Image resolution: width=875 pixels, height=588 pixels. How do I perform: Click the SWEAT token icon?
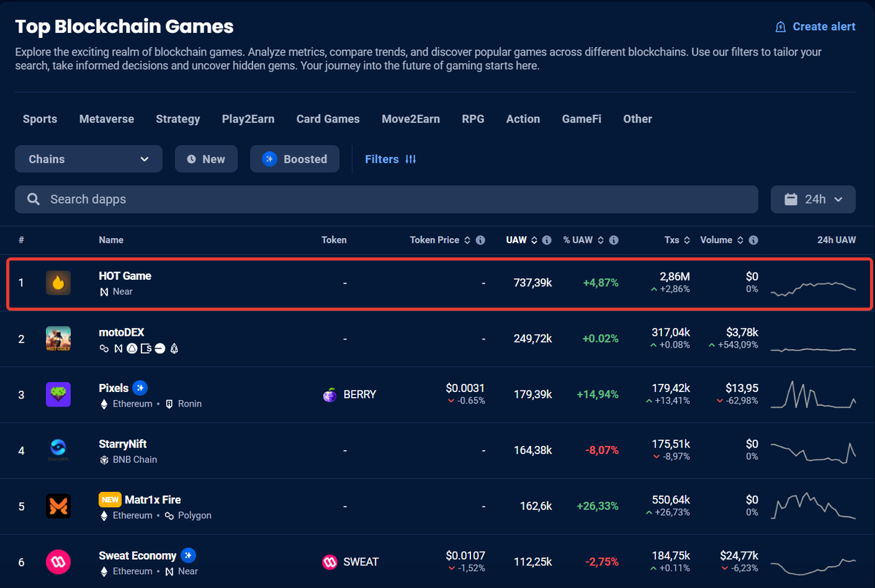(x=330, y=562)
